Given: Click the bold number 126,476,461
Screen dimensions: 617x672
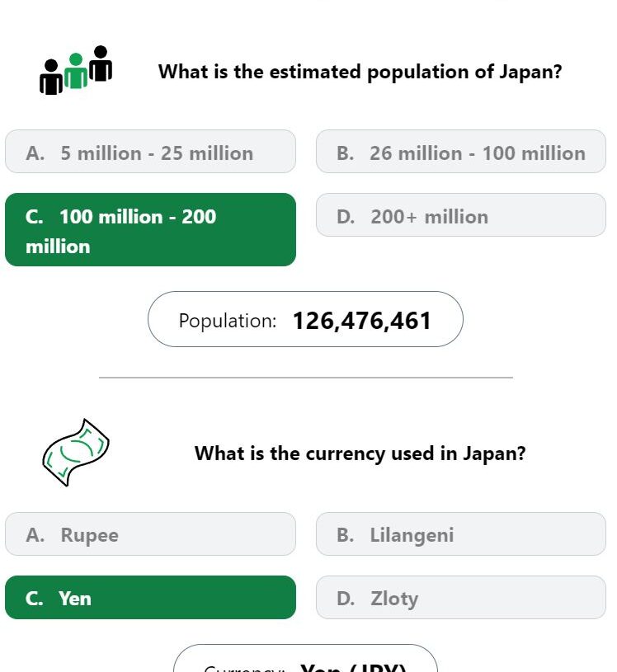Looking at the screenshot, I should coord(362,321).
